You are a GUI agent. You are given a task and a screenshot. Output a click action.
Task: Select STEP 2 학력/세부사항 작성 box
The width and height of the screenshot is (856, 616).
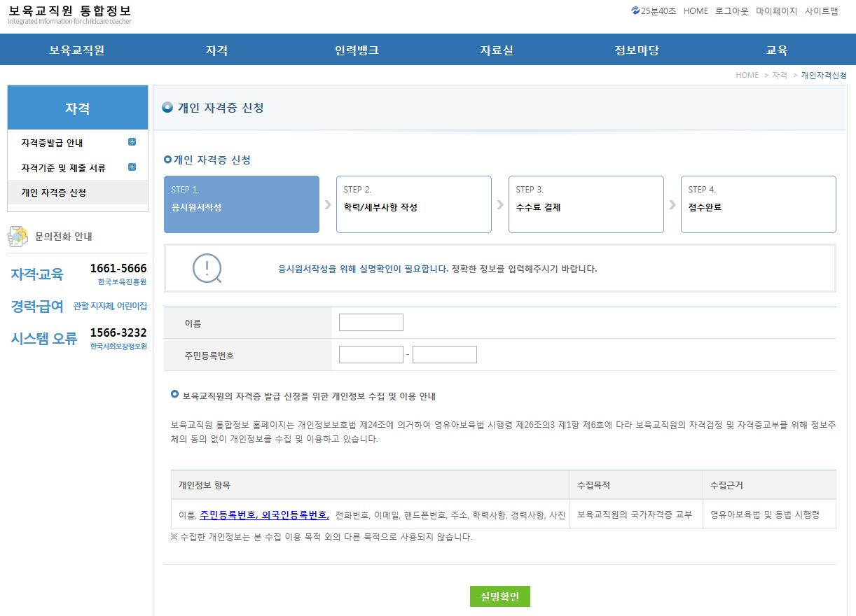[414, 204]
